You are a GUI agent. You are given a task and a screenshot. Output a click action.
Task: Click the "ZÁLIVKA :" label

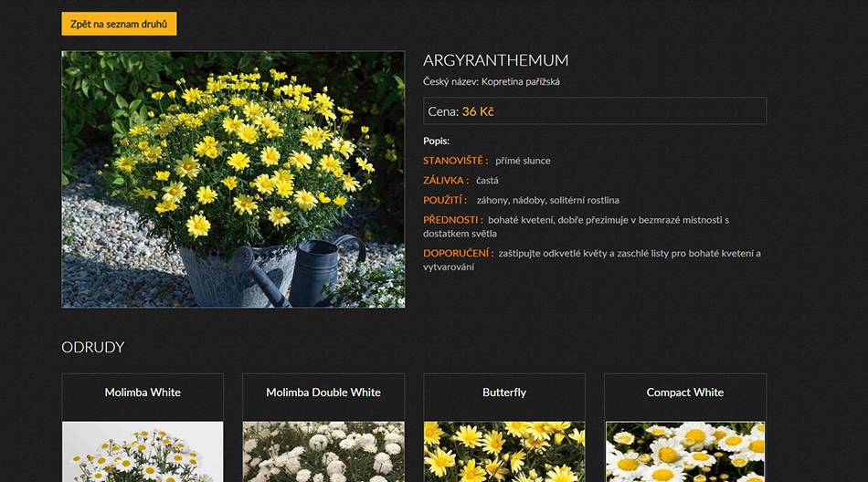coord(446,181)
